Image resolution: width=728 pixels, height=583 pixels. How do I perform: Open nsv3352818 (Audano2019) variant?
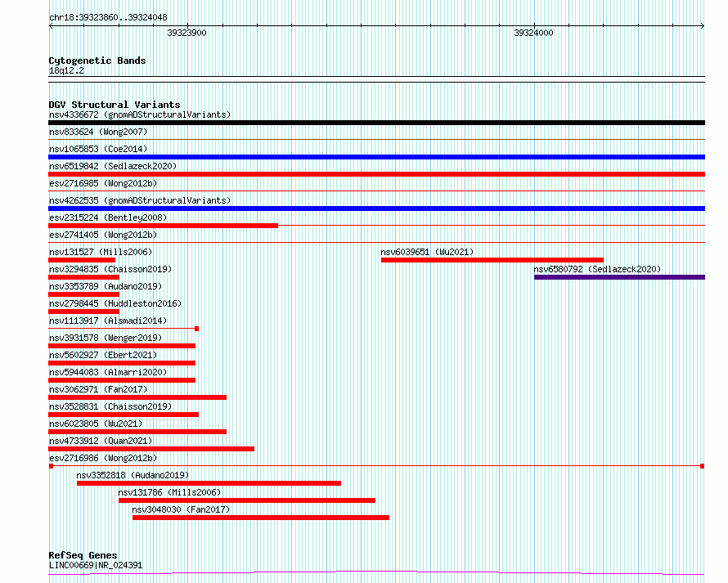[133, 475]
